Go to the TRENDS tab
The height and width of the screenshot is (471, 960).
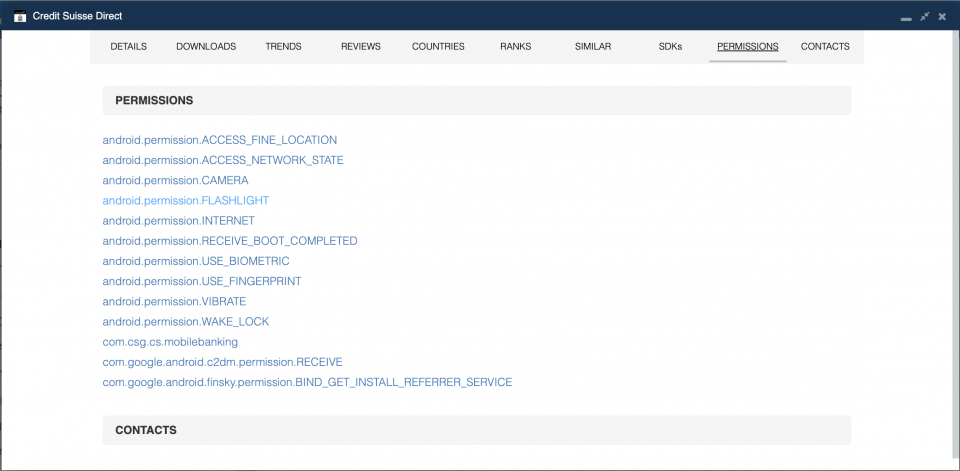(283, 46)
